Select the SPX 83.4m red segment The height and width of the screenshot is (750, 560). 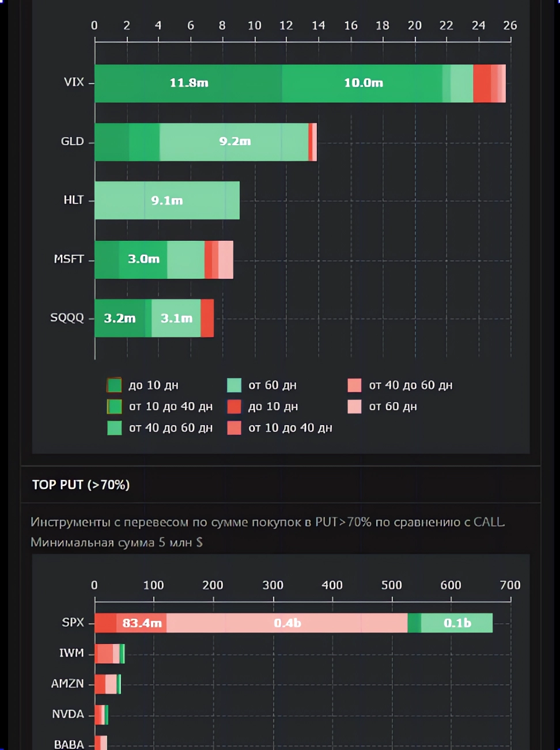142,623
